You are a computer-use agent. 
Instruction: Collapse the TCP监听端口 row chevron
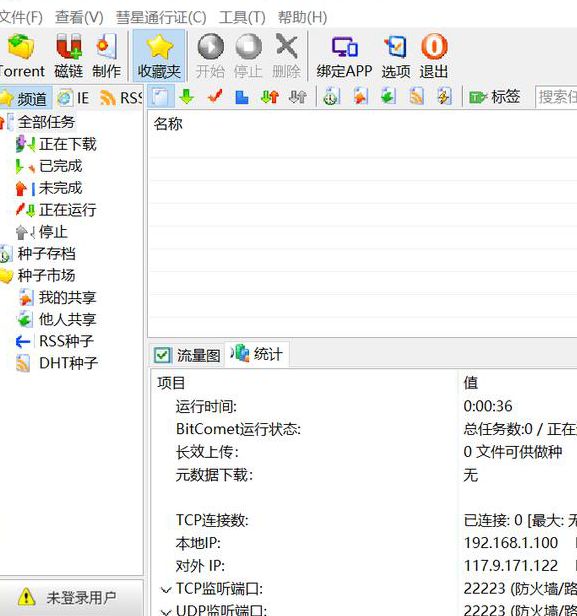(166, 590)
